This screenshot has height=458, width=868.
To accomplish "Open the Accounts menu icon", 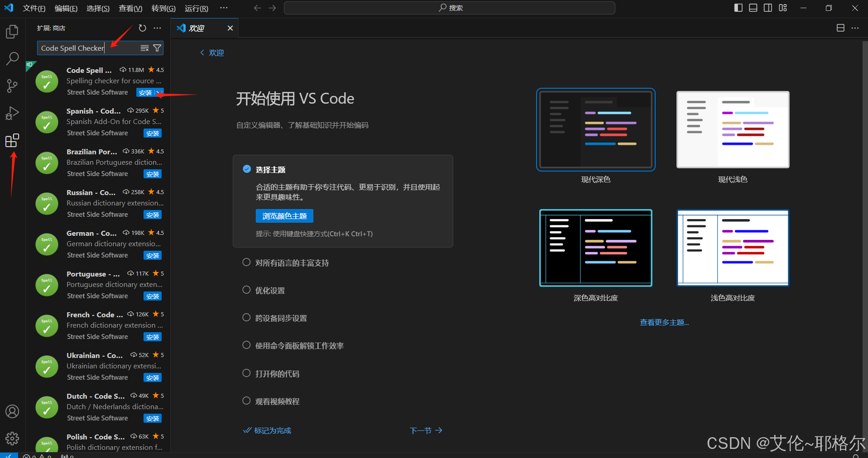I will coord(12,411).
